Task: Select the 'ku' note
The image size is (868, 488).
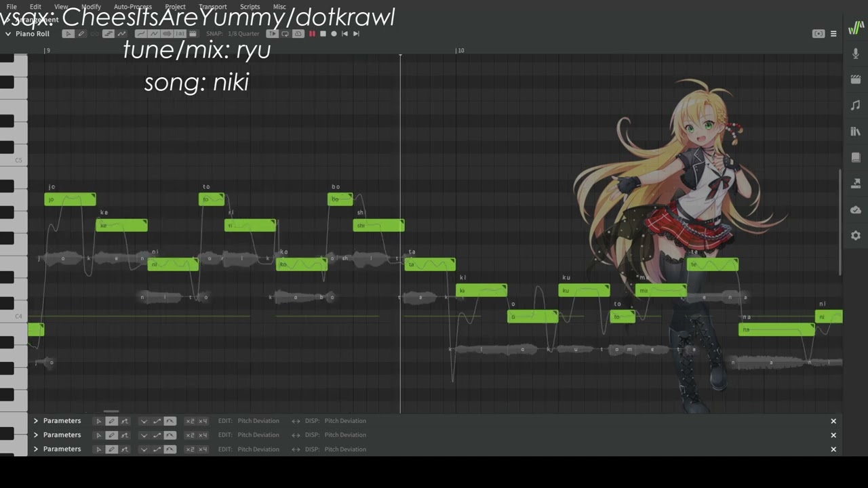Action: (x=584, y=290)
